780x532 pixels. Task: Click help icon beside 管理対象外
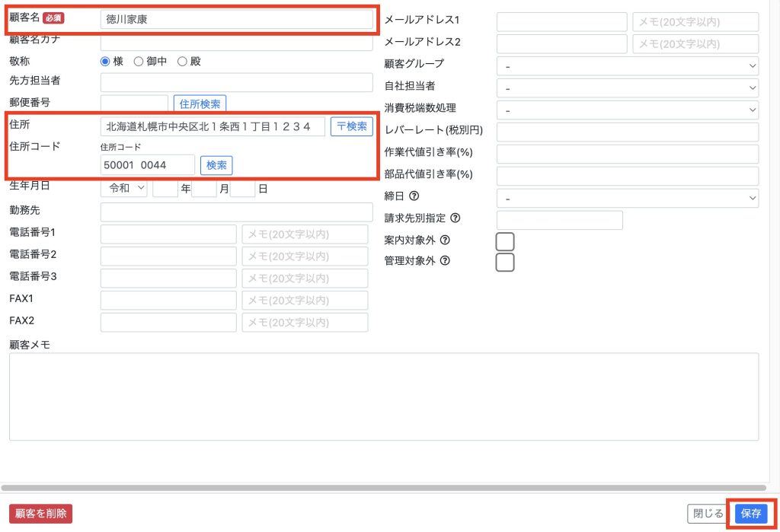(x=445, y=261)
